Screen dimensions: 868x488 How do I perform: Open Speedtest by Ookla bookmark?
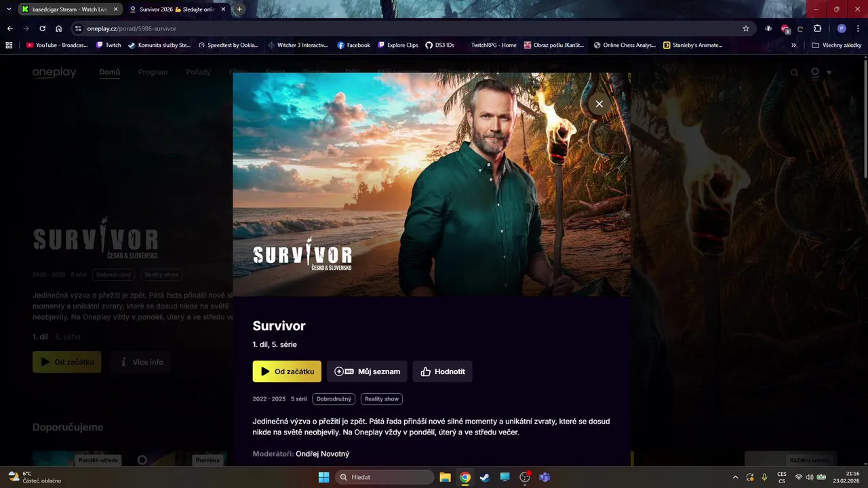click(228, 45)
